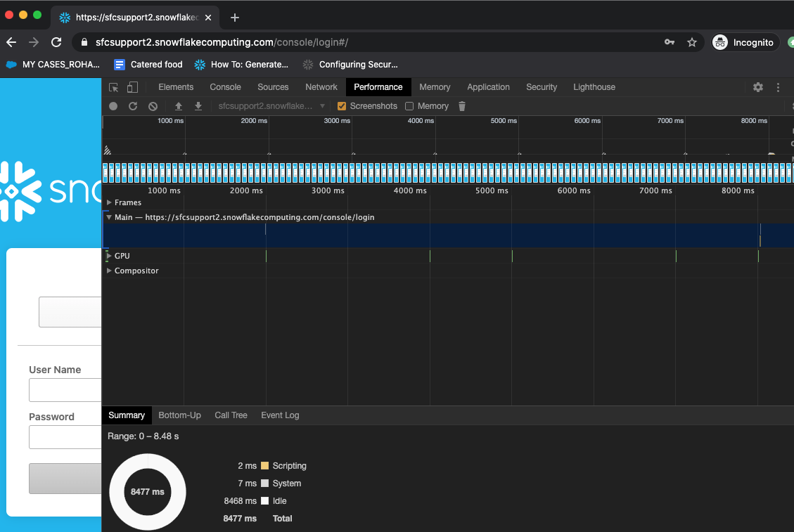The image size is (794, 532).
Task: Save the current performance profile
Action: (x=198, y=105)
